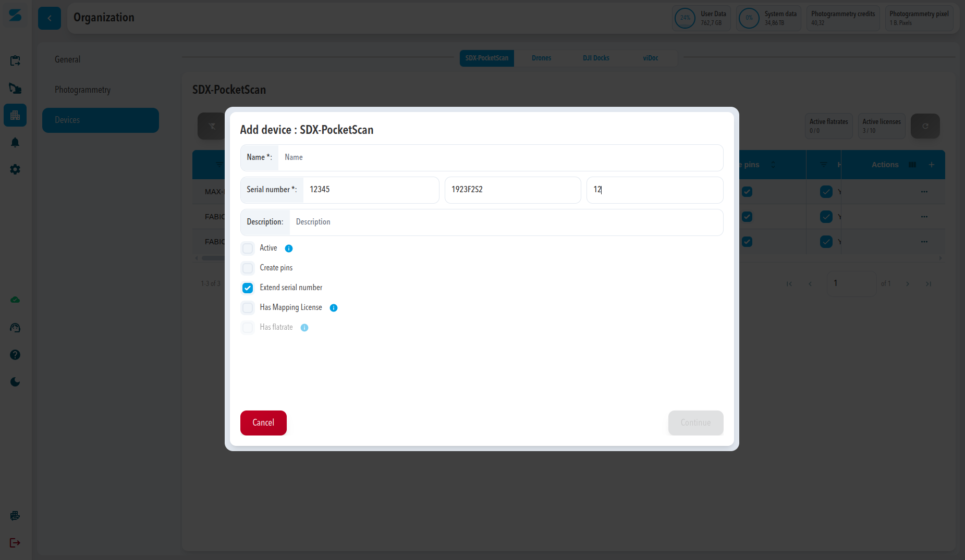This screenshot has width=965, height=560.
Task: Open the Photogrammetry section
Action: tap(101, 90)
